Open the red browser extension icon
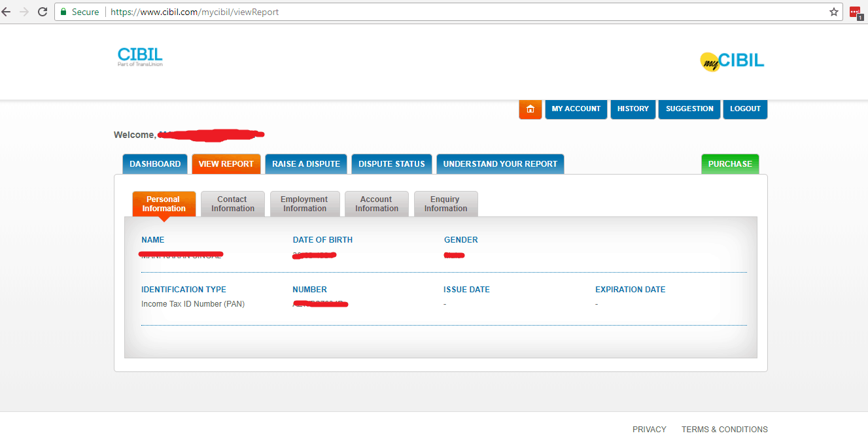Viewport: 868px width, 444px height. click(856, 12)
